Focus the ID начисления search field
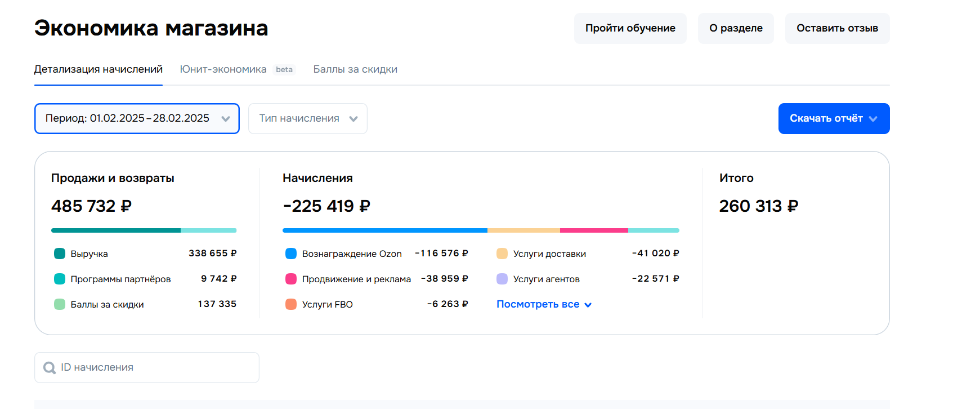This screenshot has width=980, height=409. 155,367
